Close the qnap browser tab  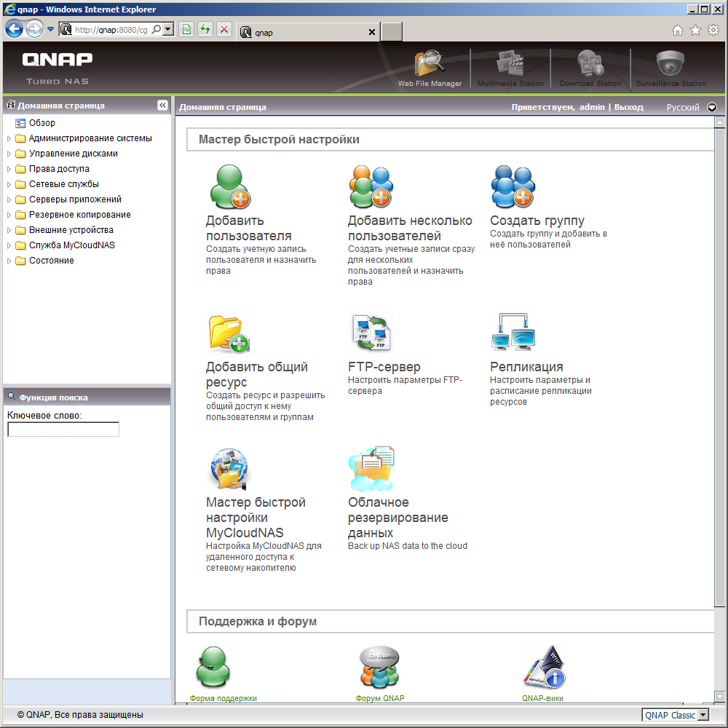pos(371,32)
